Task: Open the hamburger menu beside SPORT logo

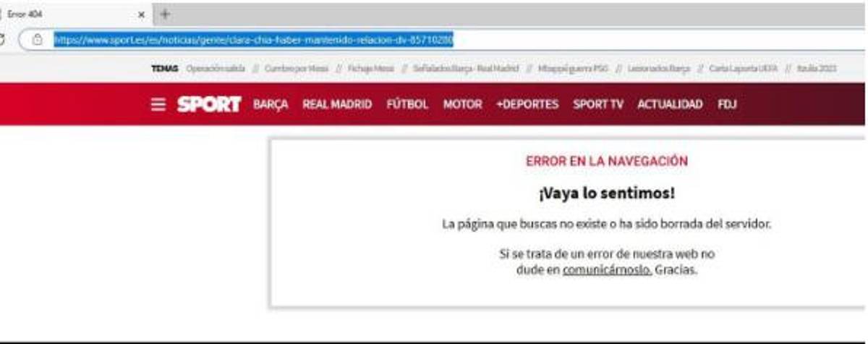Action: pos(158,104)
